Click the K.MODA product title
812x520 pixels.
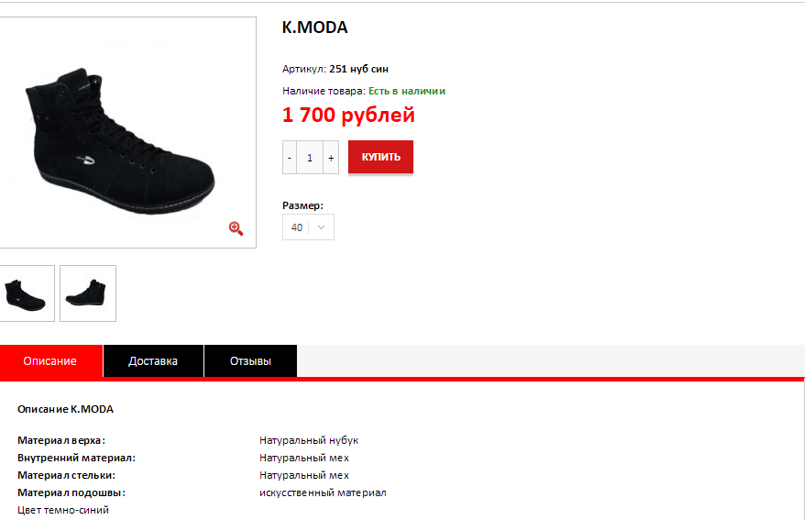pos(315,28)
